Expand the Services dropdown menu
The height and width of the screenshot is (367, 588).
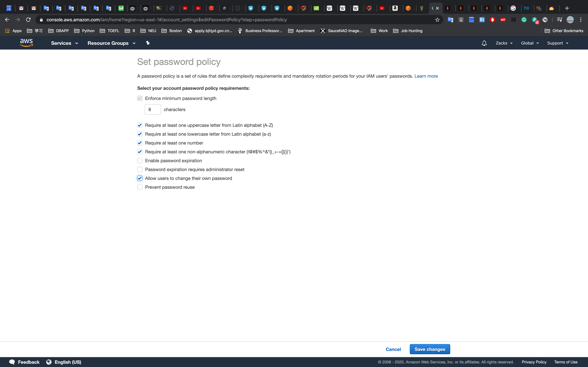pyautogui.click(x=64, y=43)
